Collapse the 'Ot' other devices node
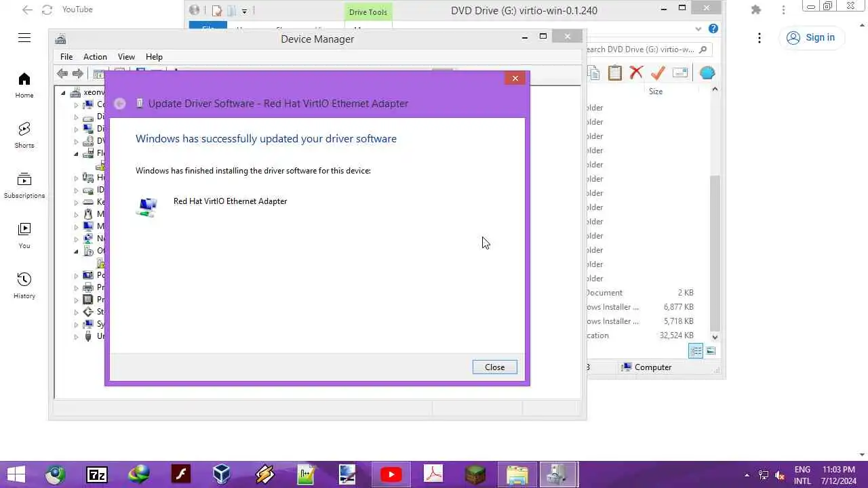Screen dimensions: 868x488 point(77,251)
